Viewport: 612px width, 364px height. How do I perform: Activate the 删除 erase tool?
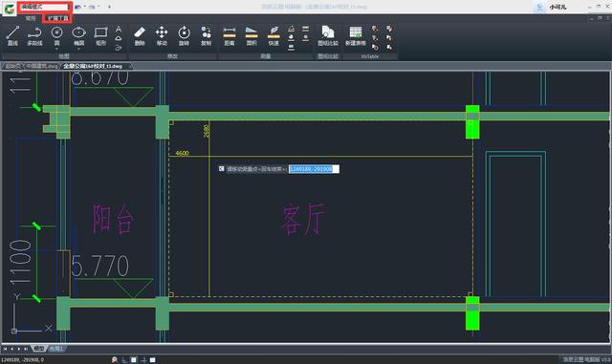140,35
